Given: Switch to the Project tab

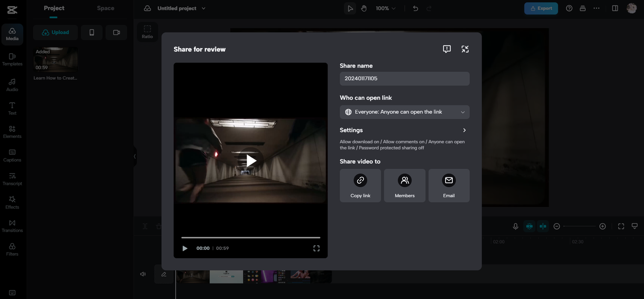Looking at the screenshot, I should point(54,8).
